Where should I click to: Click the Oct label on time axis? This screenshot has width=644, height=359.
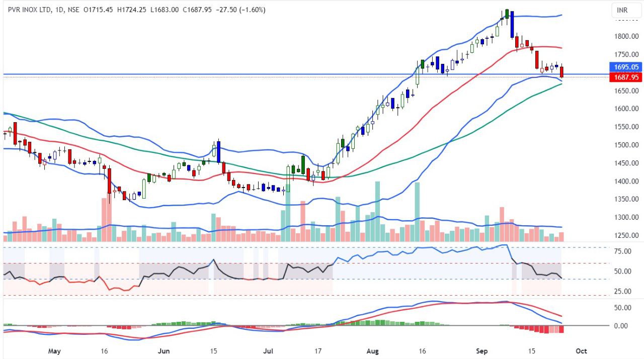581,350
